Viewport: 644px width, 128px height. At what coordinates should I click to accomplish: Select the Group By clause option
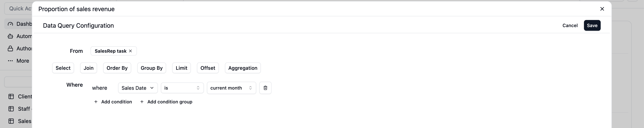[152, 68]
